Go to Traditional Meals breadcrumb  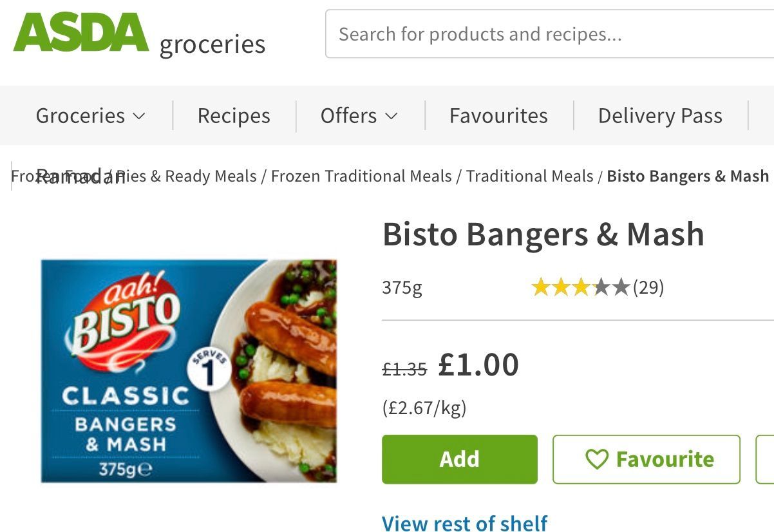tap(530, 176)
